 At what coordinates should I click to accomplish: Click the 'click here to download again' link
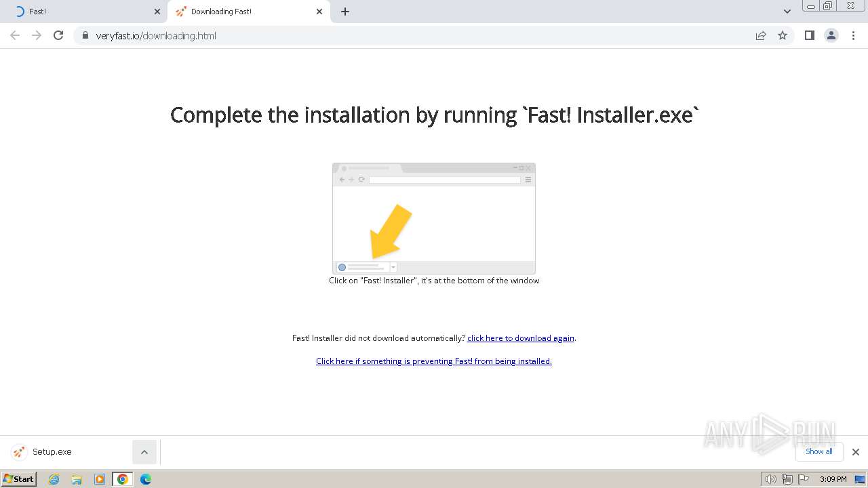tap(521, 338)
